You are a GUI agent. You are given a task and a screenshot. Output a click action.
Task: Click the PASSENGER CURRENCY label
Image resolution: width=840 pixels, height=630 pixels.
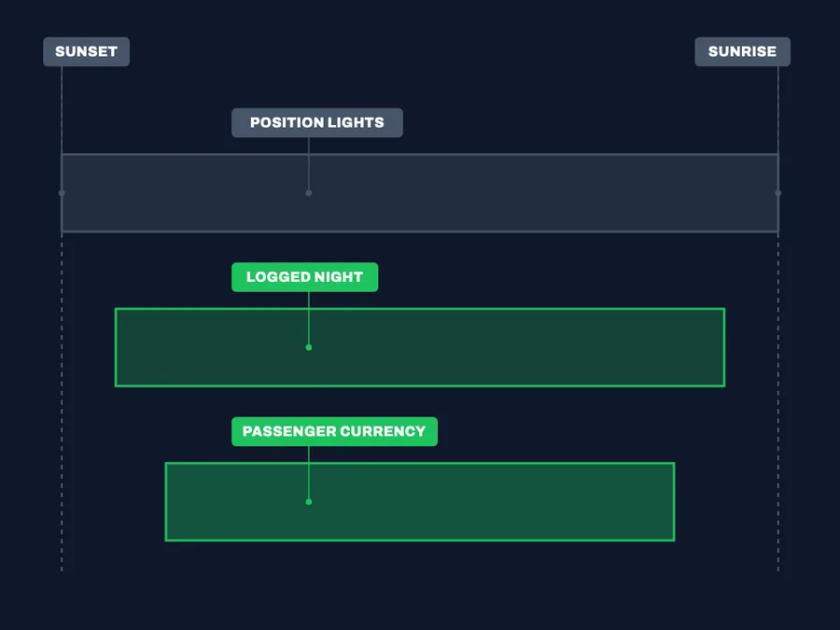tap(334, 431)
